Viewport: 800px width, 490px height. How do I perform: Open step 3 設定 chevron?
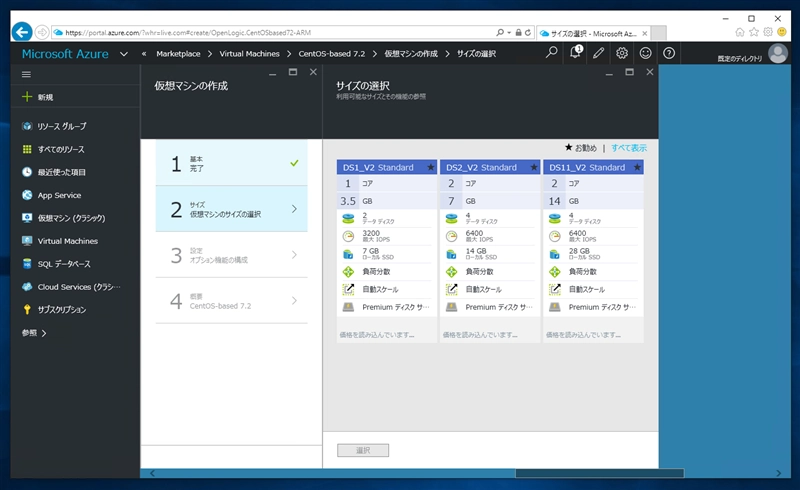coord(294,255)
